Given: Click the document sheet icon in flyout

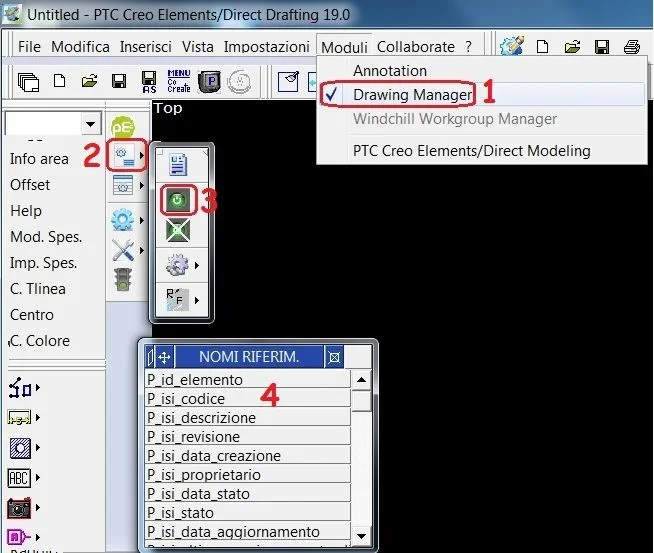Looking at the screenshot, I should coord(179,165).
